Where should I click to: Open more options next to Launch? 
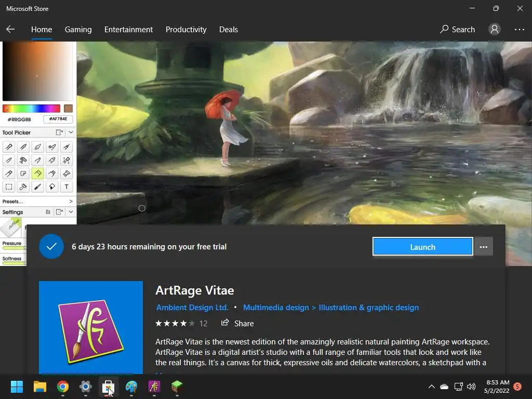(x=484, y=247)
